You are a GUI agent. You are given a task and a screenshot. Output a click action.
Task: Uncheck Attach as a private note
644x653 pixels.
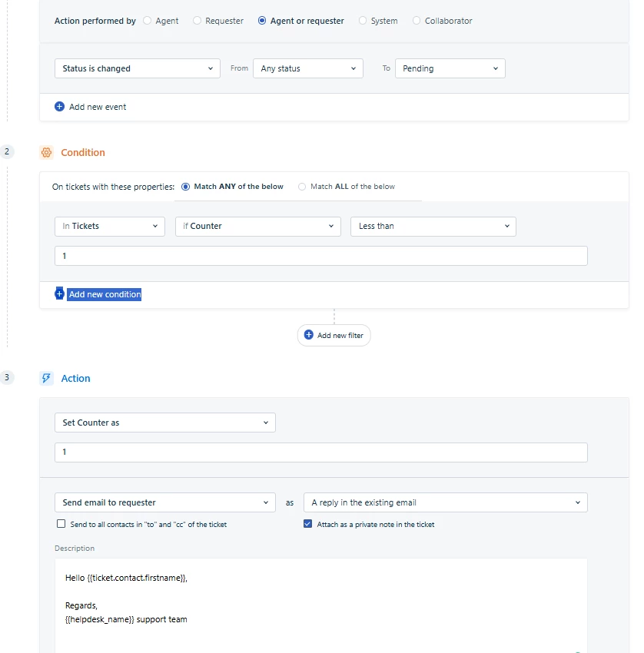coord(308,524)
